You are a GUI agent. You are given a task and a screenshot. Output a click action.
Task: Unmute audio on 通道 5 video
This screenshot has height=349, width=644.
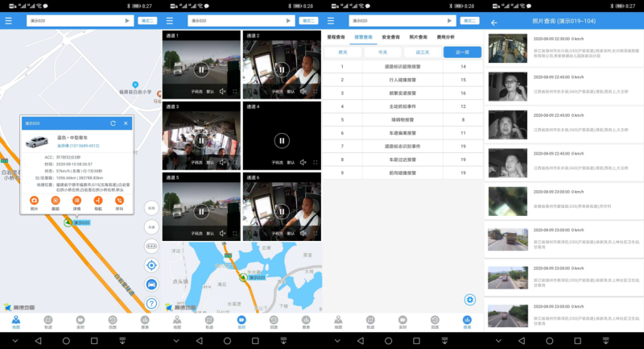point(222,234)
